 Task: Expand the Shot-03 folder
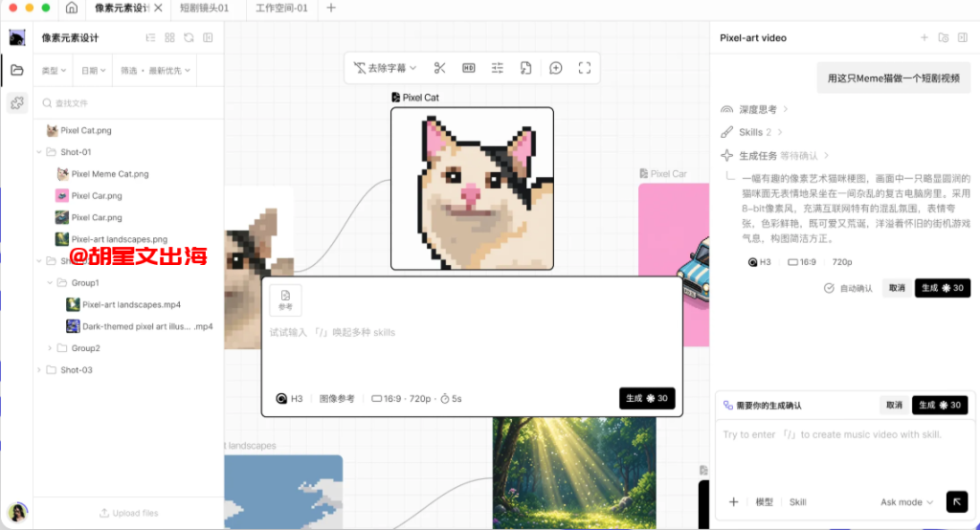[x=38, y=370]
